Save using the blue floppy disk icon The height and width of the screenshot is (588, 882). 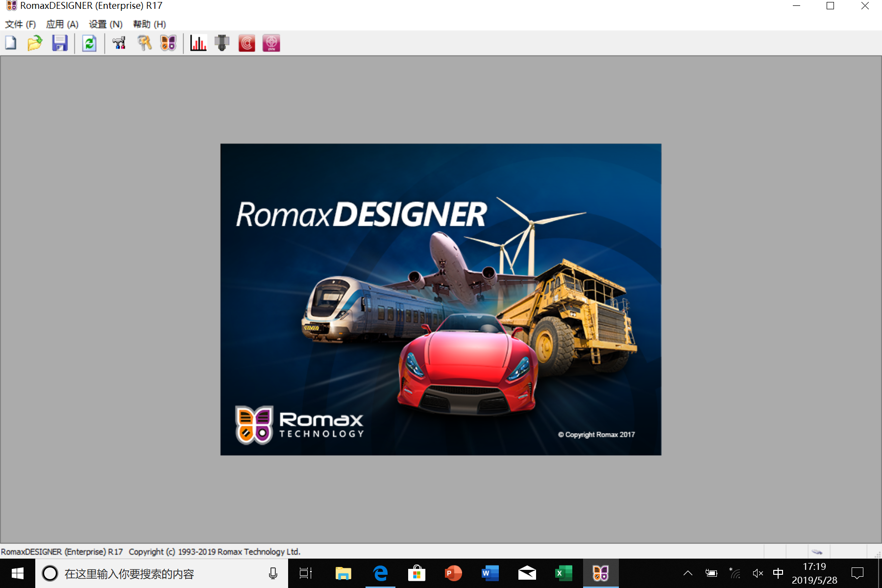60,43
